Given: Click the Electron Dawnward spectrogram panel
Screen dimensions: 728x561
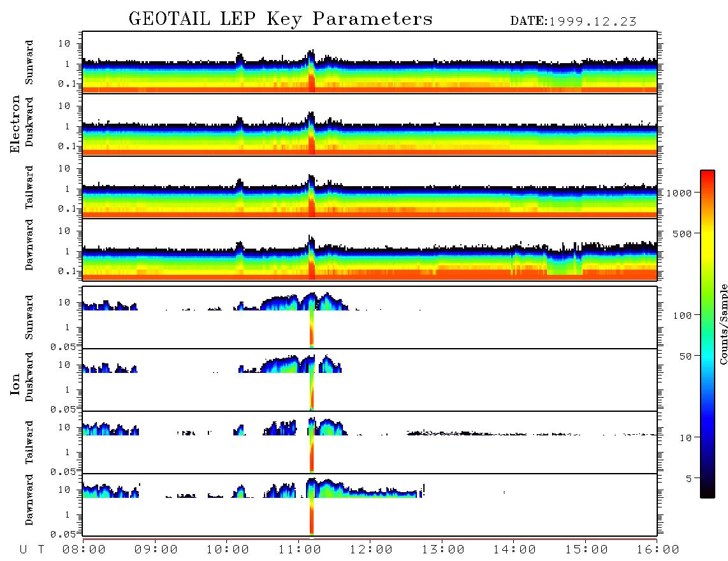Looking at the screenshot, I should pos(370,249).
